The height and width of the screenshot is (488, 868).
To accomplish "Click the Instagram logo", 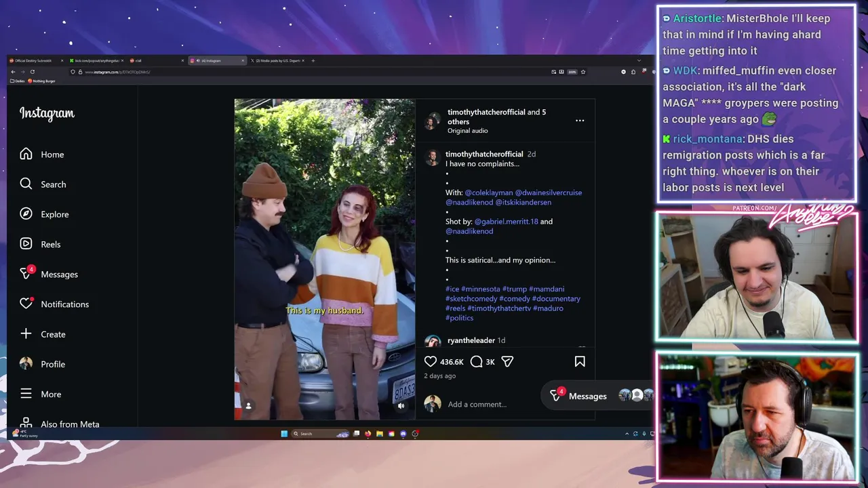I will (47, 113).
